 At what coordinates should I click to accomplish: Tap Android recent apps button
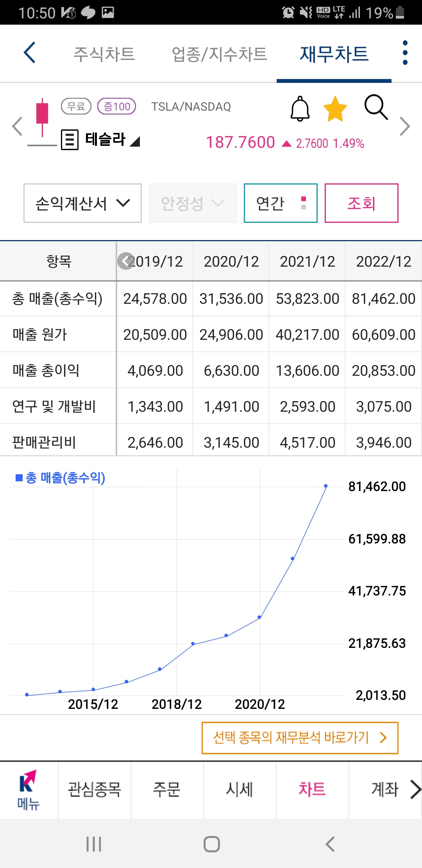(x=94, y=844)
